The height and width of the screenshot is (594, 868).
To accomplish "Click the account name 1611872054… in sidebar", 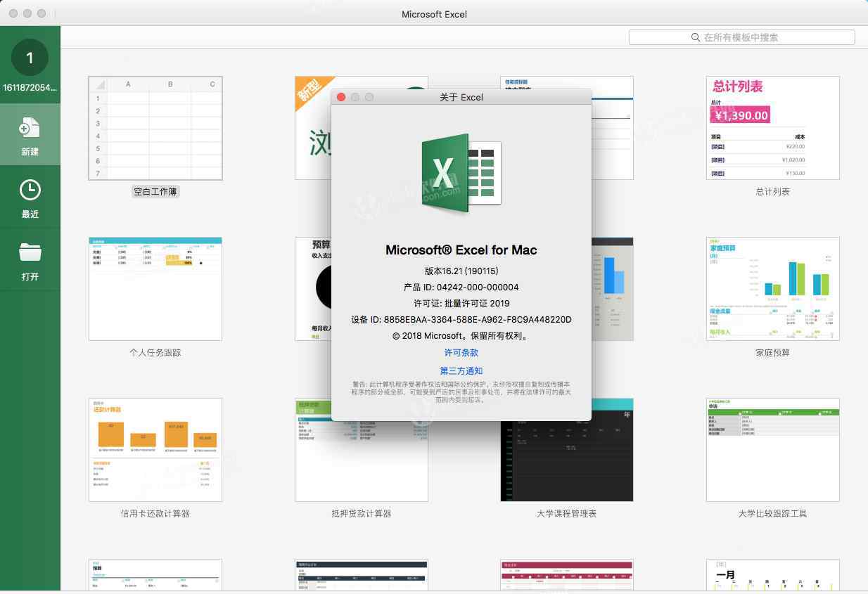I will pyautogui.click(x=30, y=88).
